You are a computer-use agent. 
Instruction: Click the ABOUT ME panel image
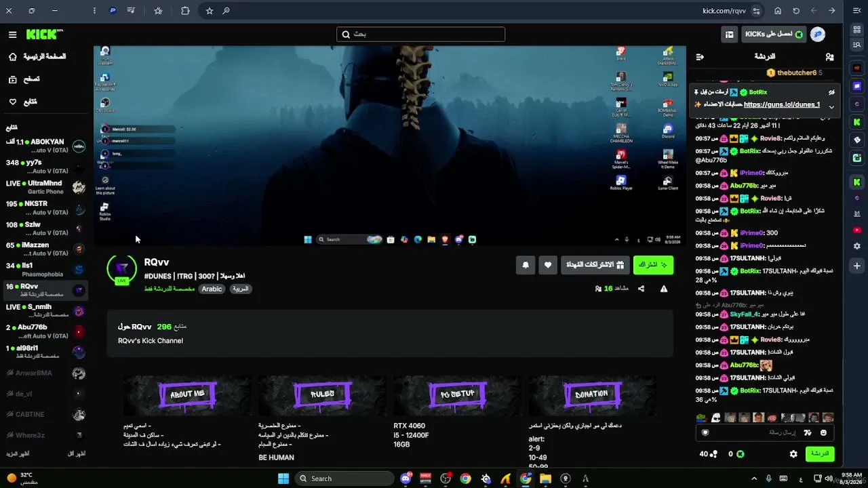[187, 394]
